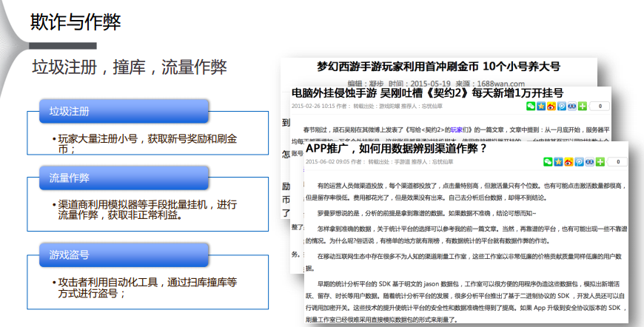The image size is (644, 327).
Task: Click the 来源：1688wan.com source text
Action: [x=490, y=84]
